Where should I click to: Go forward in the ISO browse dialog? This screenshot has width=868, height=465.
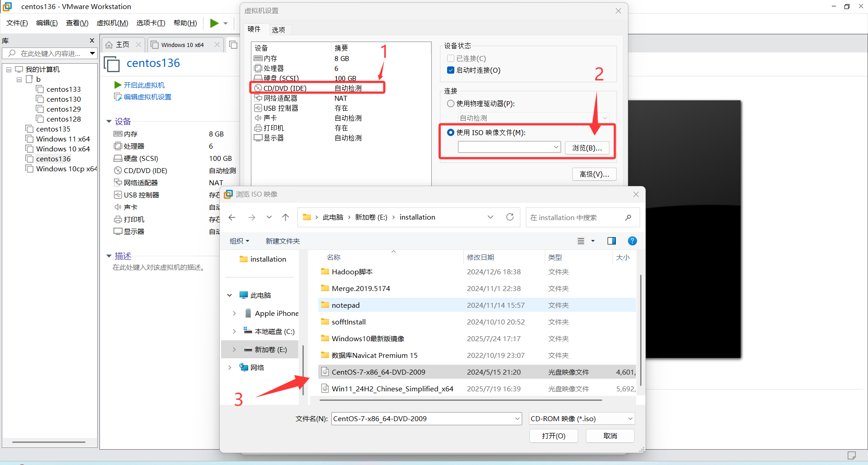click(x=252, y=217)
